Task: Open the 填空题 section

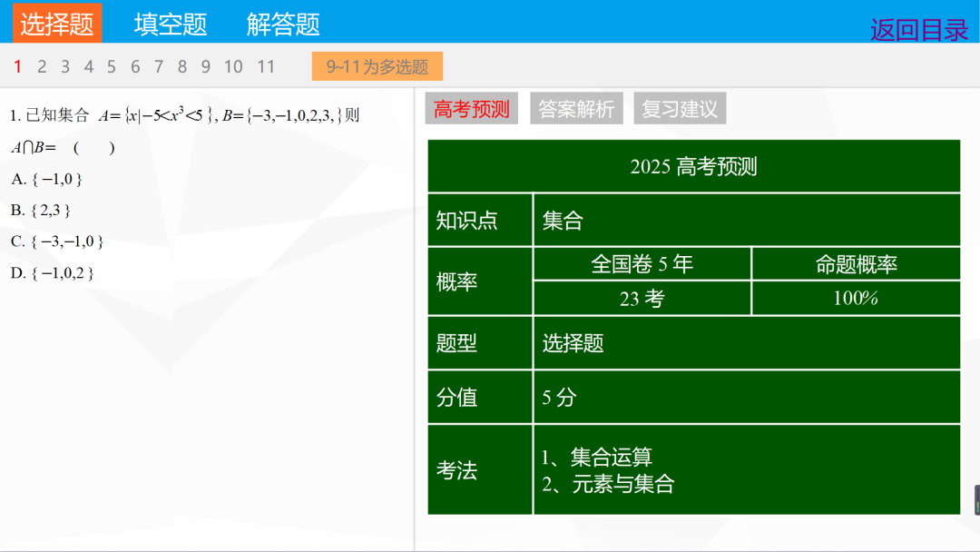Action: tap(169, 22)
